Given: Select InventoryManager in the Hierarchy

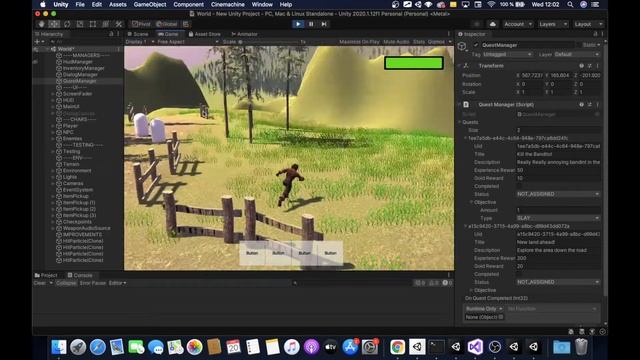Looking at the screenshot, I should coord(83,68).
